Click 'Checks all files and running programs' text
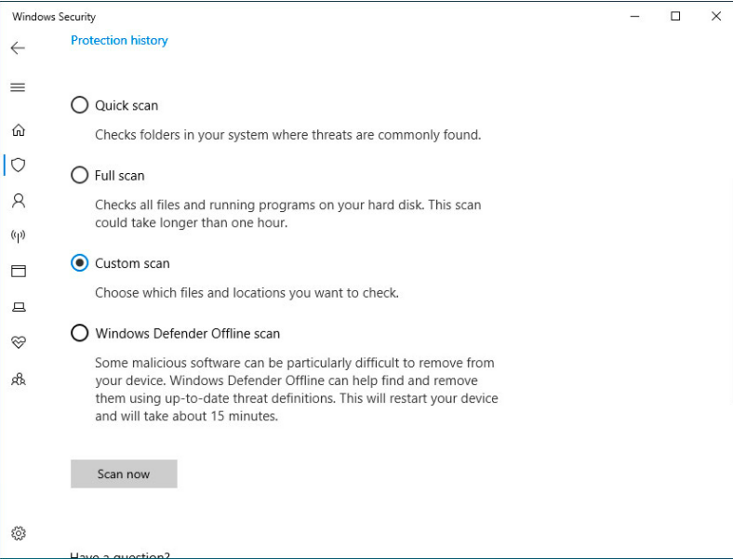The image size is (733, 560). 206,206
